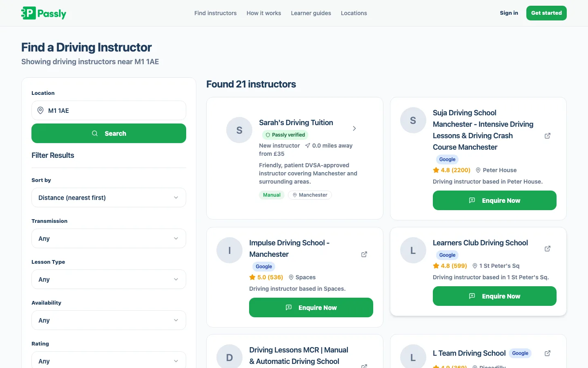This screenshot has width=588, height=368.
Task: Click chevron arrow on Sarah's Driving Tuition card
Action: click(x=354, y=128)
